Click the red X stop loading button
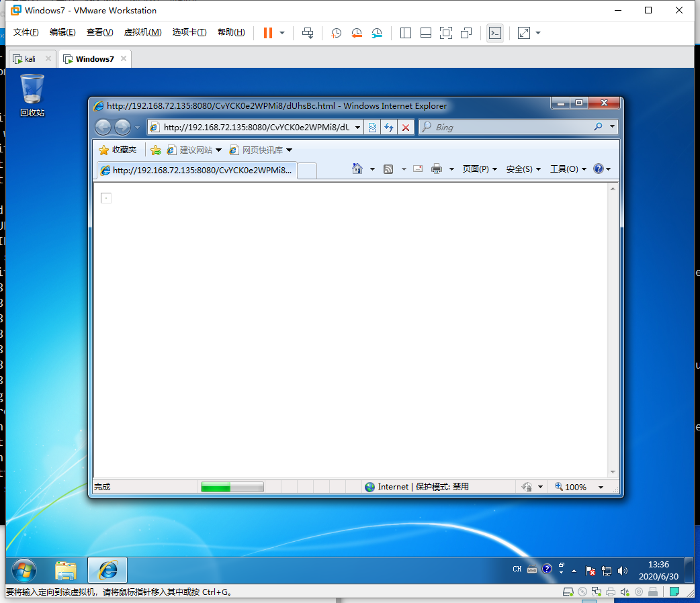 click(406, 128)
